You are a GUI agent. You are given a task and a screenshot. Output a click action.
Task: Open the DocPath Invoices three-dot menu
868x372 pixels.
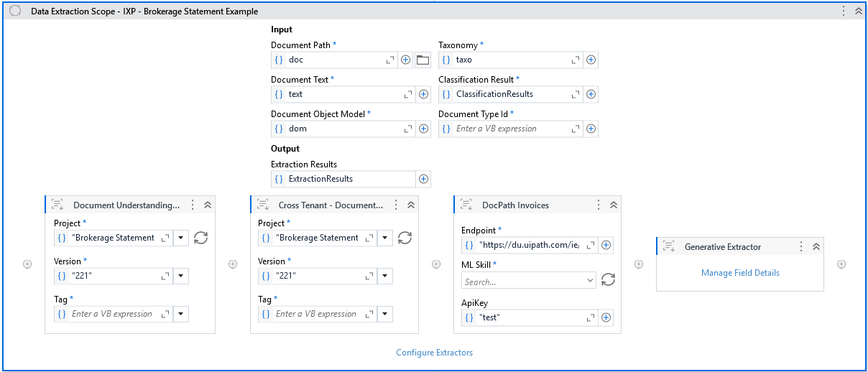(x=599, y=205)
